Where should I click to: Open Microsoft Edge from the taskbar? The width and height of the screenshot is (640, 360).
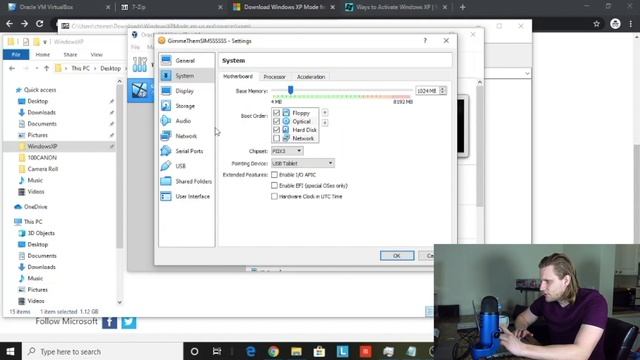point(251,351)
